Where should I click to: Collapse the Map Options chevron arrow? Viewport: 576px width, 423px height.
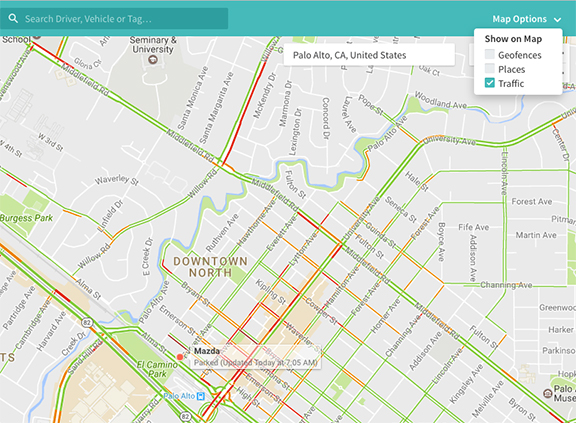(x=558, y=20)
